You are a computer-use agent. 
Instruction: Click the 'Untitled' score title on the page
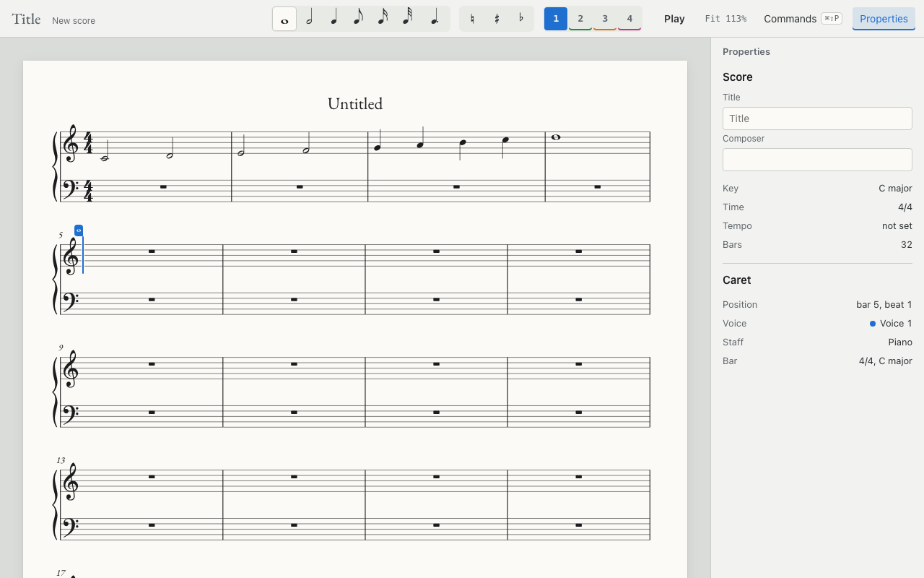355,104
